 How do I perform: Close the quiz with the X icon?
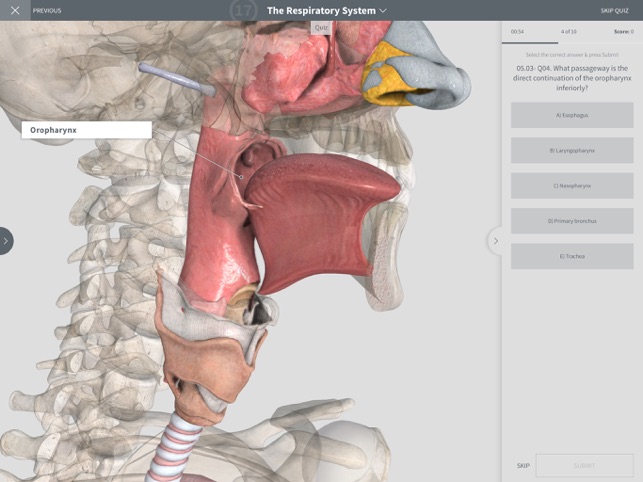pos(15,10)
